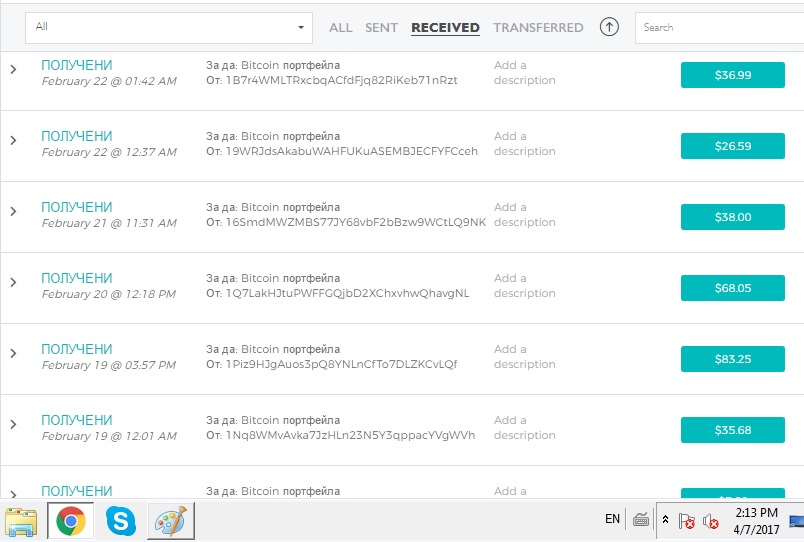
Task: Click the ПОЛУЧЕНИ label dated February 22 12:37 AM
Action: coord(77,136)
